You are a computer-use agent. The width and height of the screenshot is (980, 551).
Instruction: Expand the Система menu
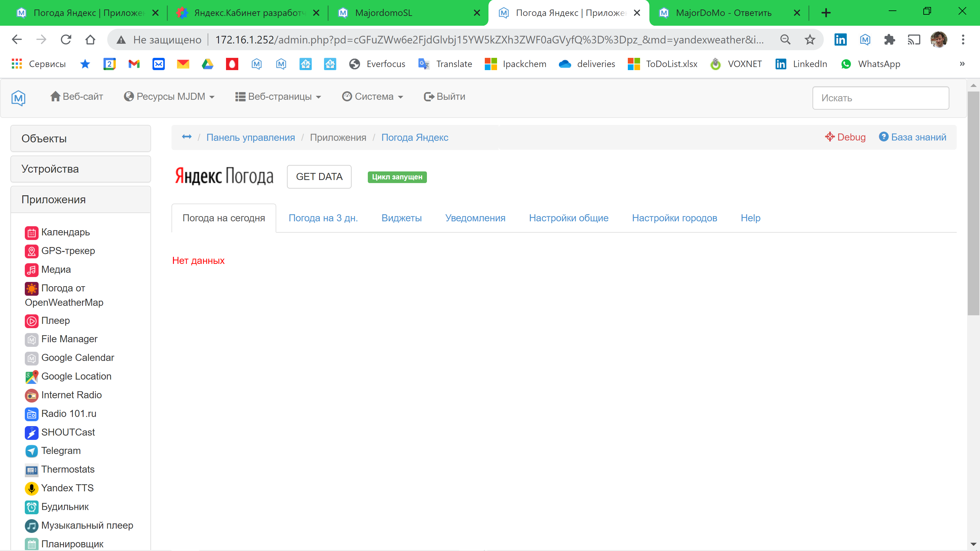pos(373,96)
